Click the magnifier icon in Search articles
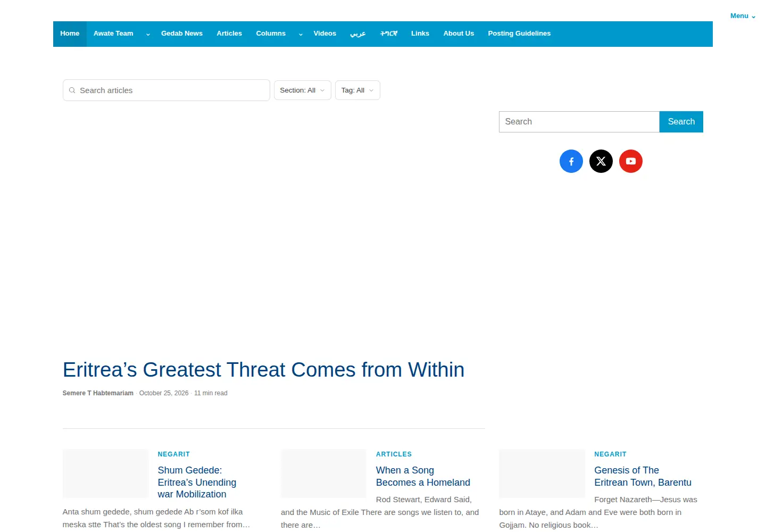The image size is (766, 532). click(x=72, y=90)
